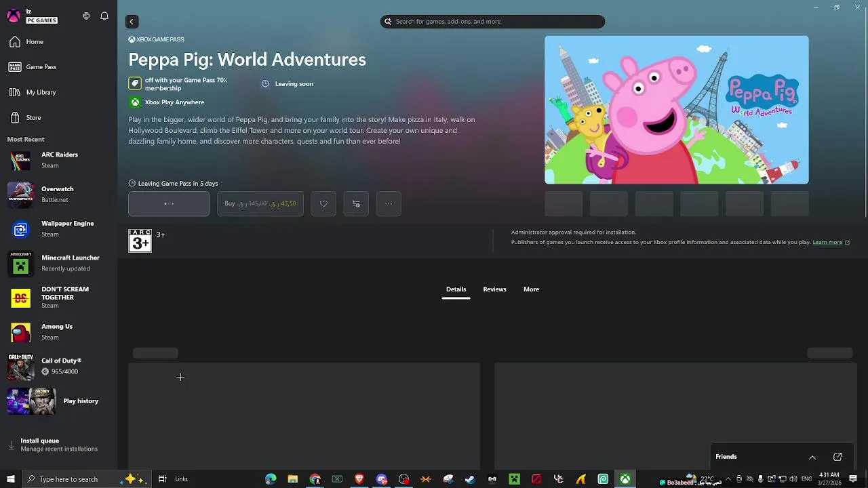Click the Leaving soon clock icon
Image resolution: width=868 pixels, height=488 pixels.
pos(265,84)
